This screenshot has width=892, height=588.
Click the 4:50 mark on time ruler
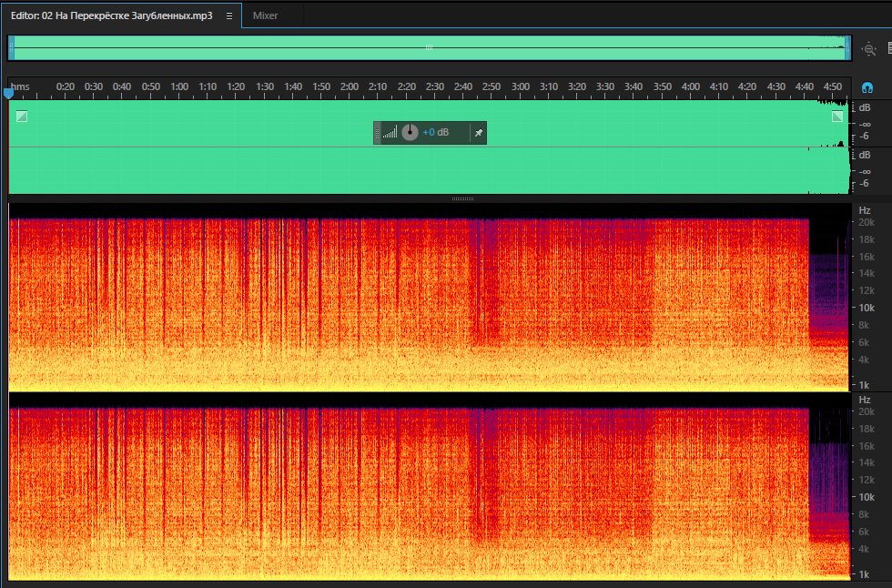[x=833, y=86]
